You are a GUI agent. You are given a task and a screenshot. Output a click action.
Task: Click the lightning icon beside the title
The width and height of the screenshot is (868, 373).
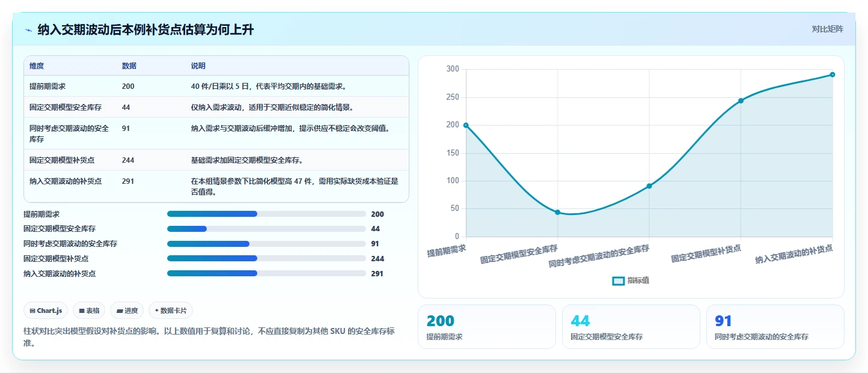28,30
